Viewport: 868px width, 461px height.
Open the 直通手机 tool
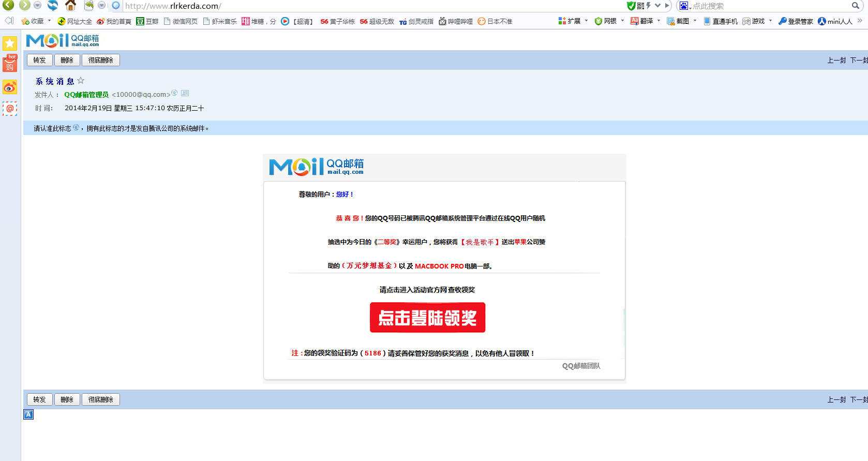720,21
